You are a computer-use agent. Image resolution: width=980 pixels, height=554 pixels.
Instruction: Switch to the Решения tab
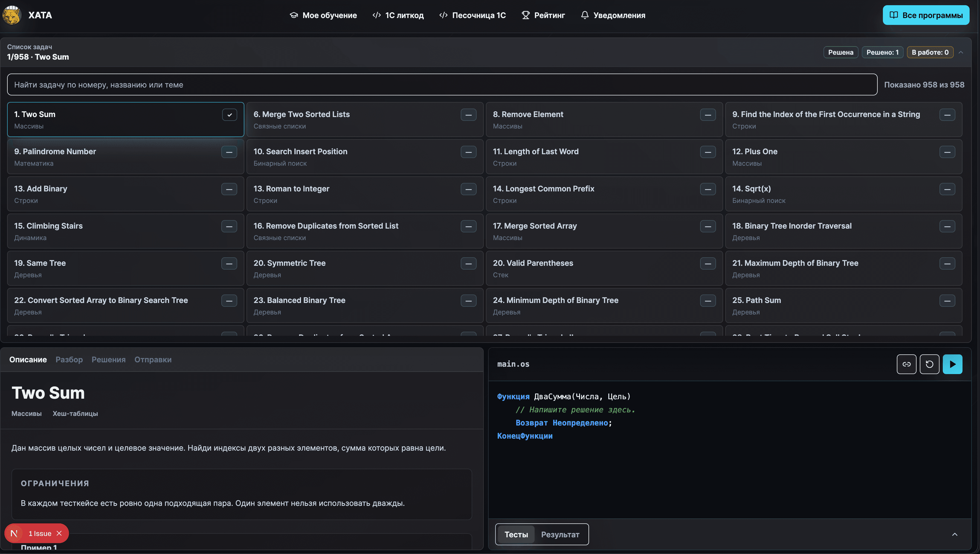pos(108,360)
